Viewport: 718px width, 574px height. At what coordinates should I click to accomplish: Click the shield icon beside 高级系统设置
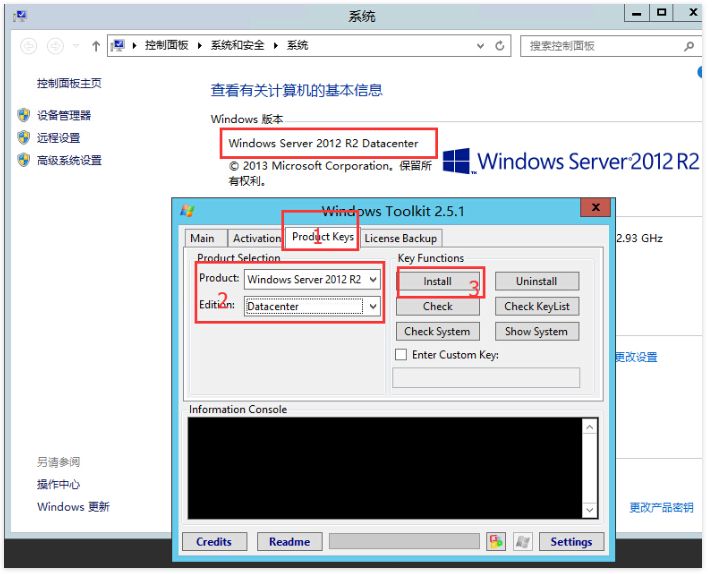coord(24,160)
